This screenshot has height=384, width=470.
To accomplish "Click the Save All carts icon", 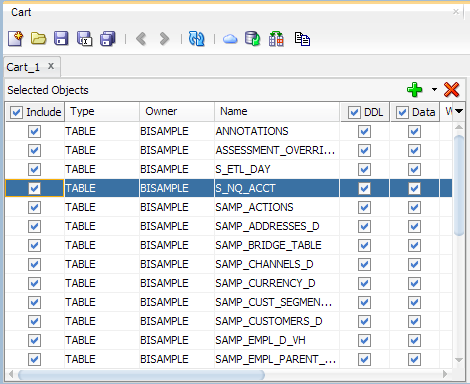I will pyautogui.click(x=107, y=39).
